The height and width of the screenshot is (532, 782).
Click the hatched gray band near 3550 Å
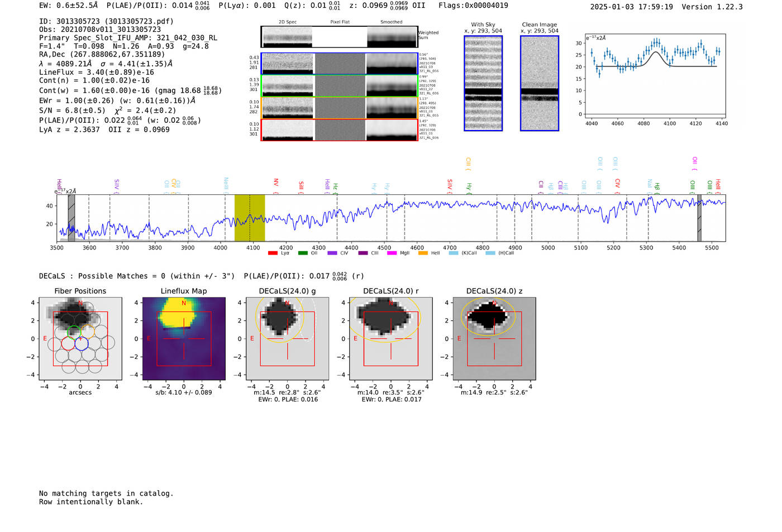[x=71, y=218]
